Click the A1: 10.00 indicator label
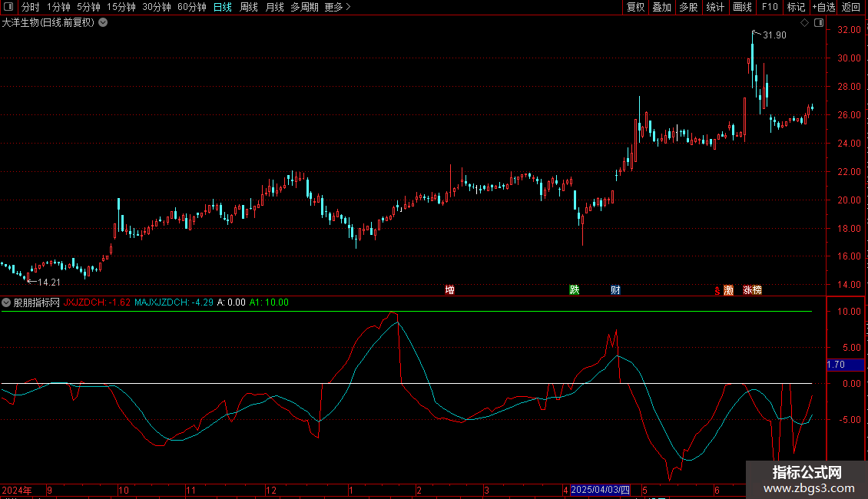Image resolution: width=868 pixels, height=499 pixels. 269,302
